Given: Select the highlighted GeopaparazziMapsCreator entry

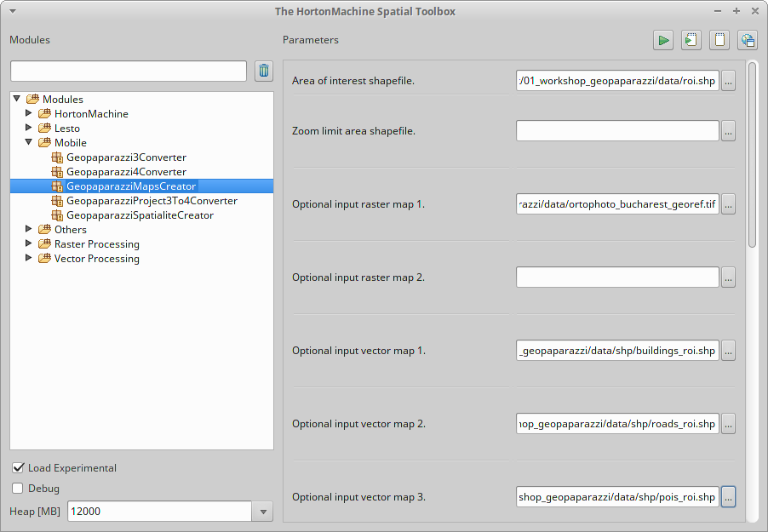Looking at the screenshot, I should [x=131, y=186].
